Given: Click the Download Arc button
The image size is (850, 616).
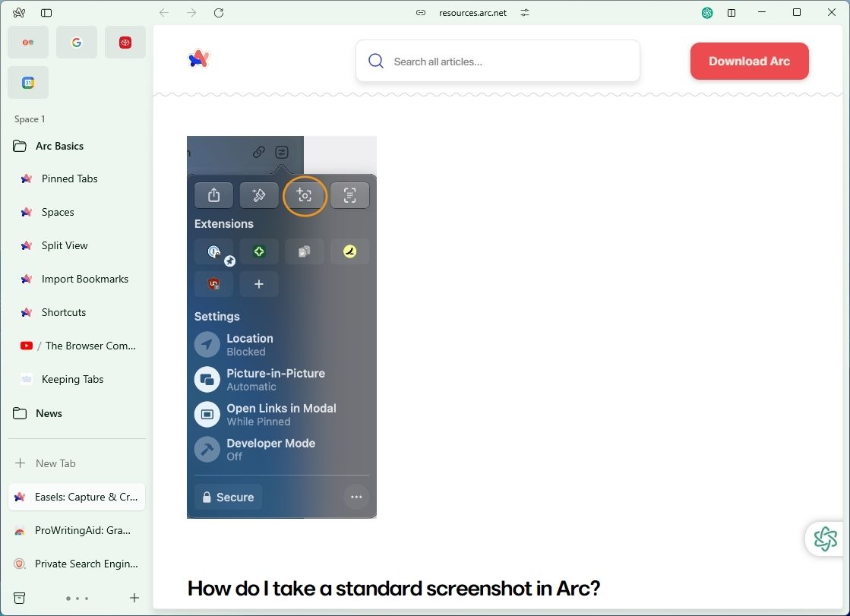Looking at the screenshot, I should click(x=749, y=62).
